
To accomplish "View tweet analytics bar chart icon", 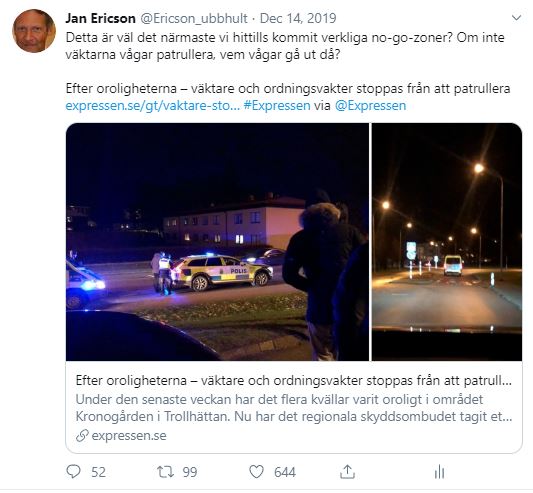I will point(439,472).
